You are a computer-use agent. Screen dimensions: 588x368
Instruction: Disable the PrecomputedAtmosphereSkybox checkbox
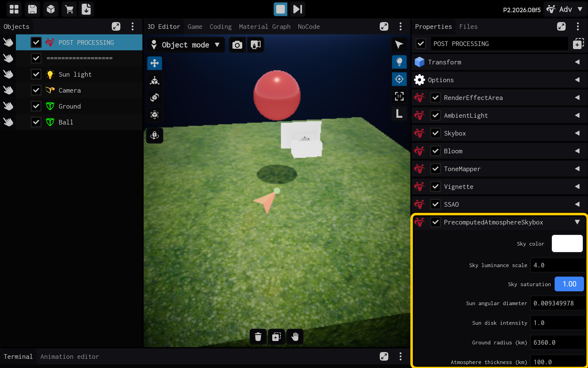(x=435, y=222)
